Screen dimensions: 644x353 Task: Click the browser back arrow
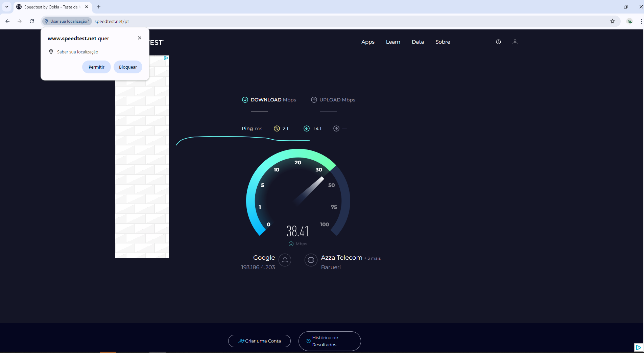[7, 21]
